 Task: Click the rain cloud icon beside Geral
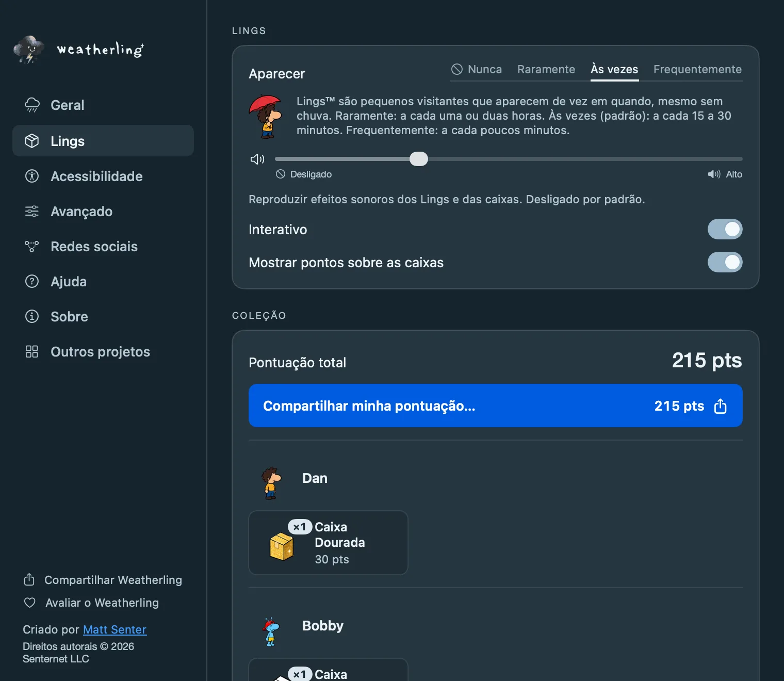tap(32, 105)
